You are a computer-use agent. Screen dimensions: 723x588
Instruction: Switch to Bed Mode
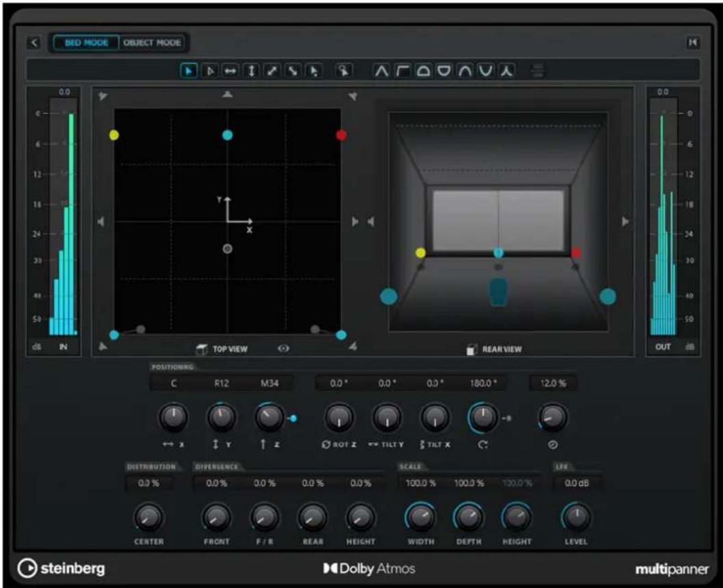coord(86,42)
